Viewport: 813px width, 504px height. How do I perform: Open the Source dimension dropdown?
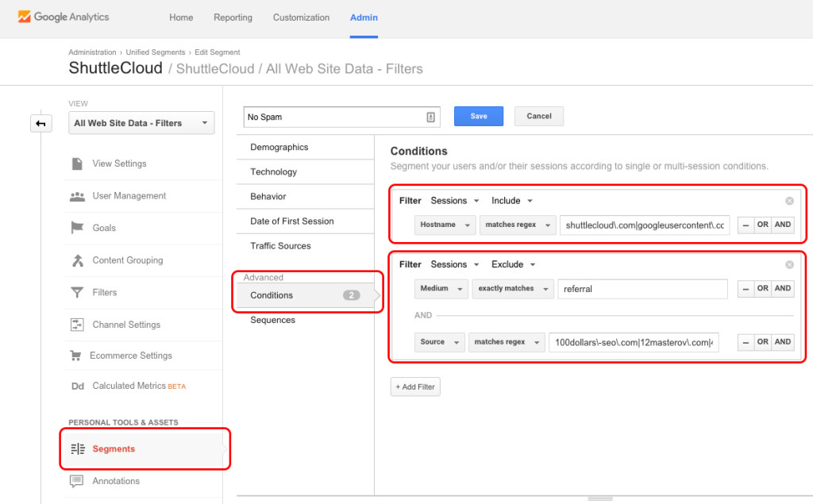click(439, 342)
